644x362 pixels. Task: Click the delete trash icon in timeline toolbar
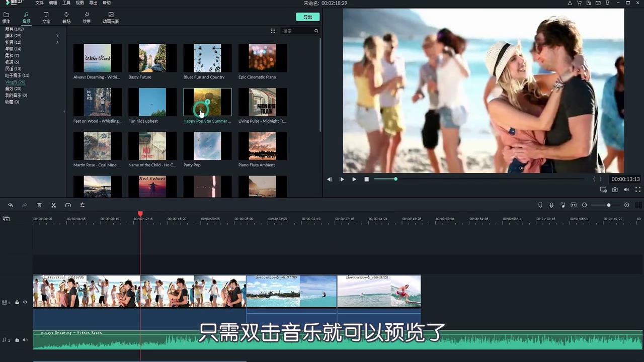tap(39, 205)
